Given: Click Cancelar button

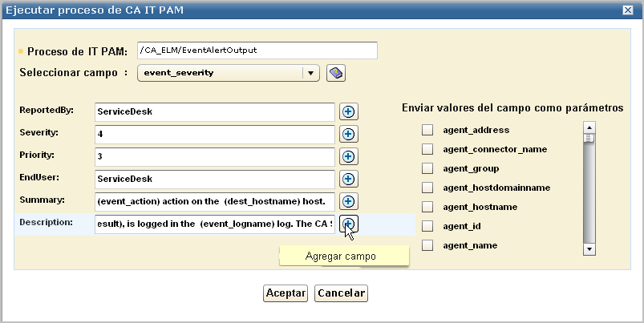Looking at the screenshot, I should coord(341,293).
